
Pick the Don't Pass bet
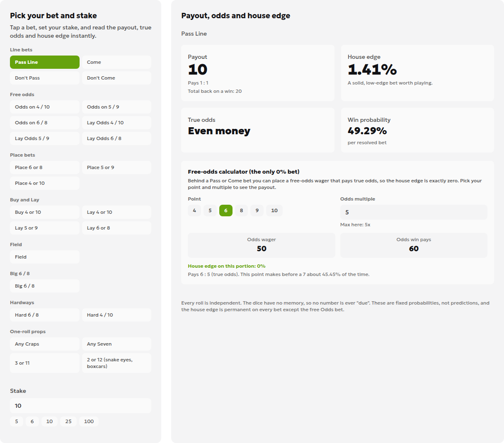[45, 78]
